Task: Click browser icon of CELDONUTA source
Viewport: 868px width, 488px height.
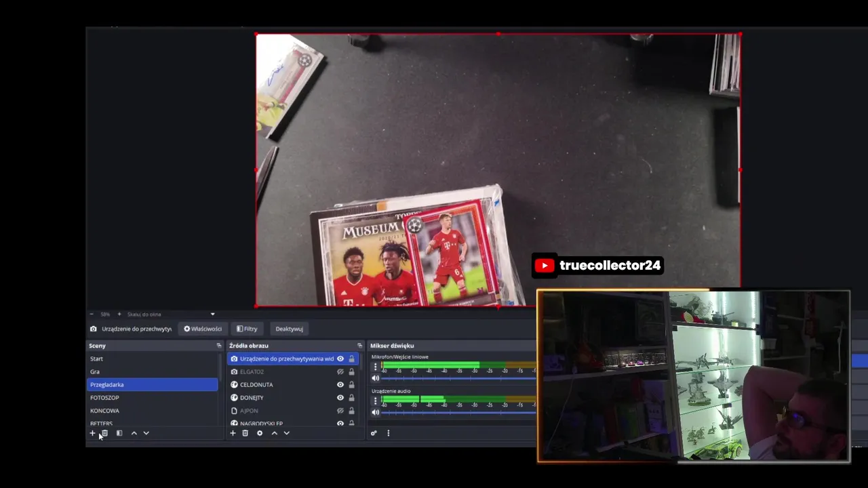Action: 234,384
